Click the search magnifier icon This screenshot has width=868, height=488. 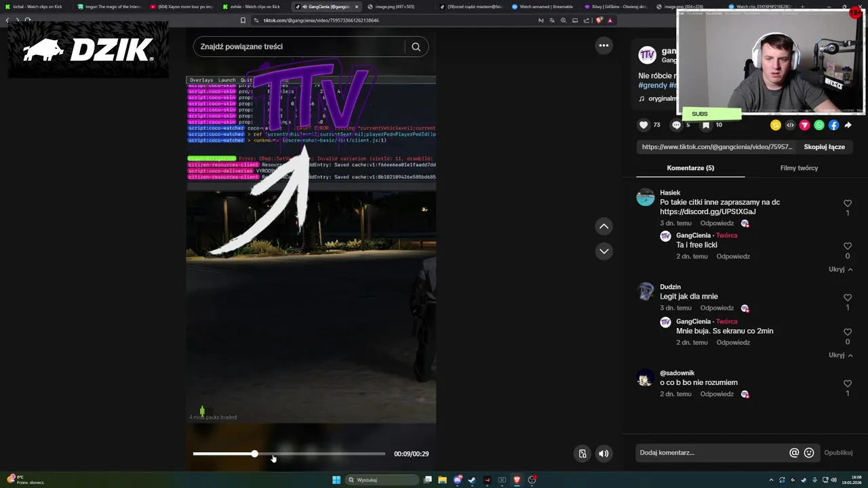(x=416, y=47)
